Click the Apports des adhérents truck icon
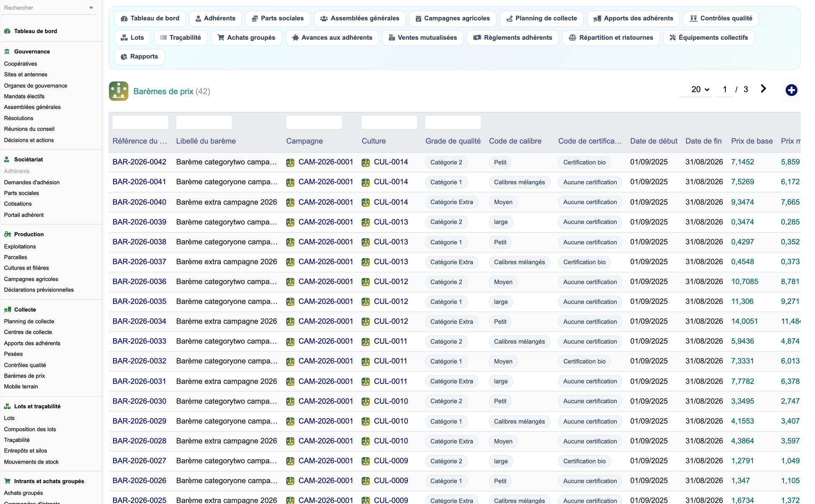This screenshot has height=504, width=815. pos(597,18)
